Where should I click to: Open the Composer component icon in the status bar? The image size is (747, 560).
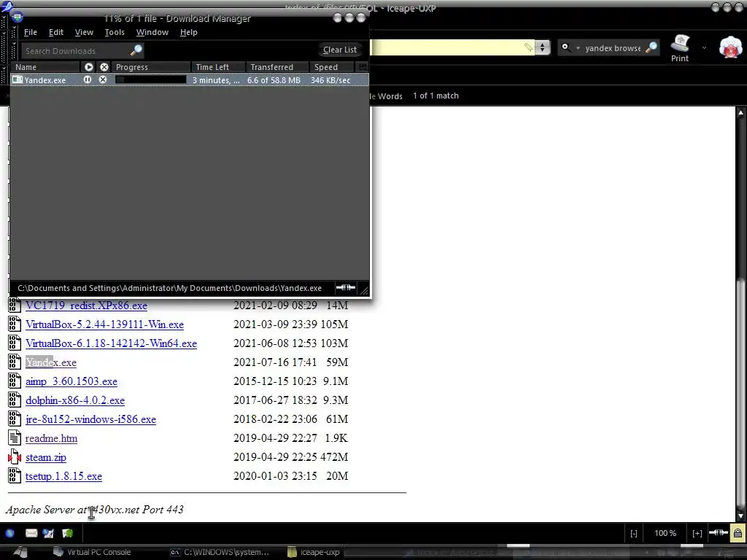coord(48,533)
